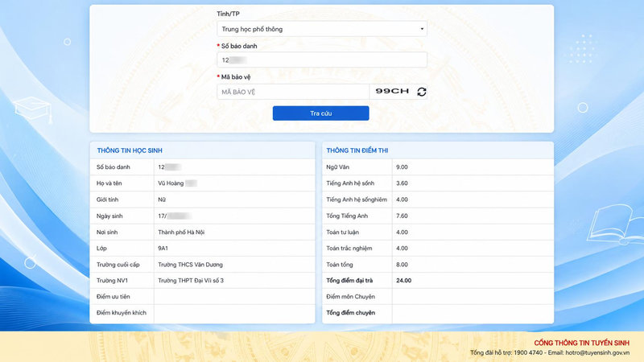Select the text Trường THPT Đại Vĩi số 3

191,280
